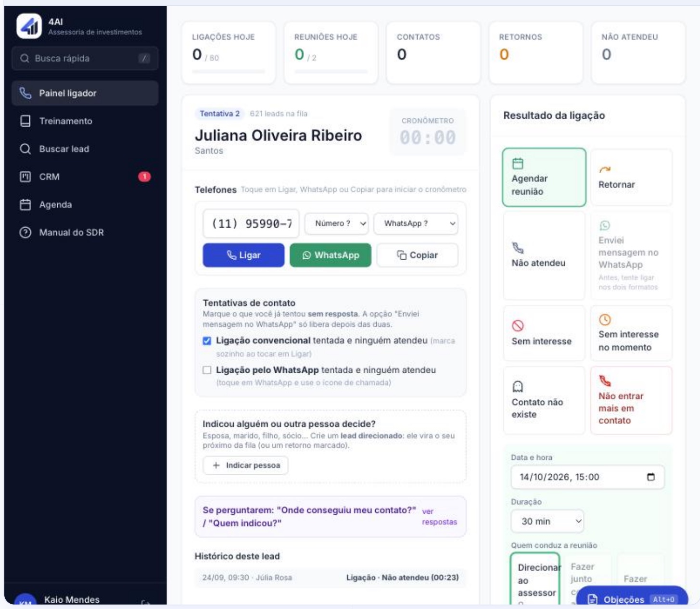Click the phone number field starting (11) 95990
The width and height of the screenshot is (700, 609).
click(x=251, y=224)
